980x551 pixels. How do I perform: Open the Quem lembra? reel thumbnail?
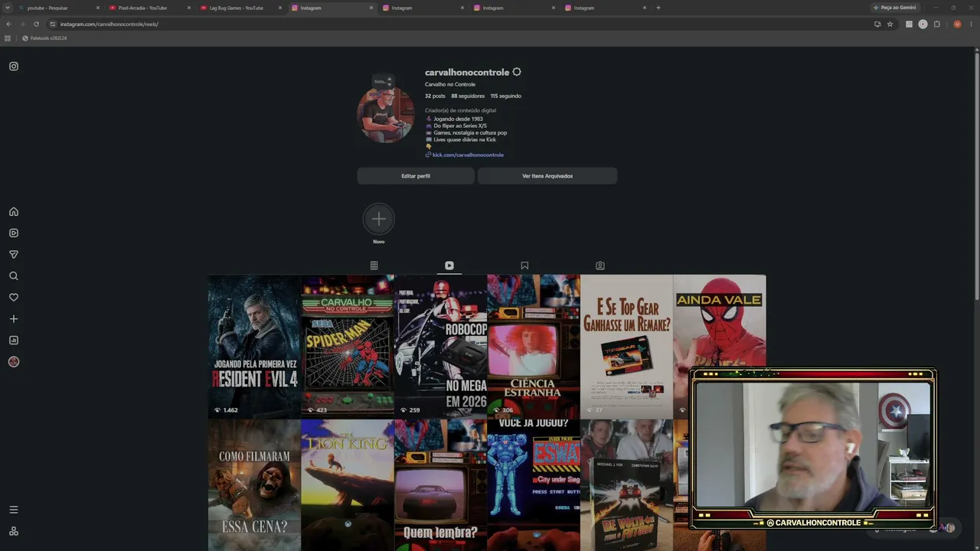(x=441, y=485)
